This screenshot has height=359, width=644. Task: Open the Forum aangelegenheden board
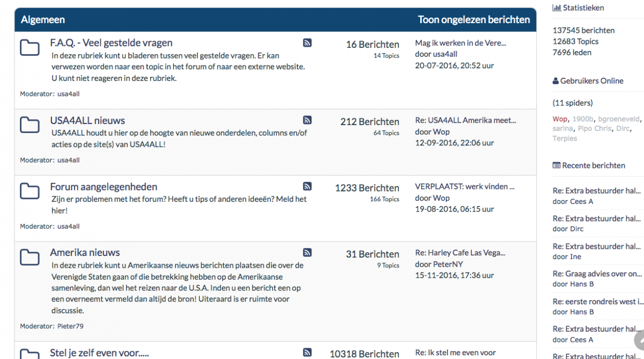click(104, 187)
